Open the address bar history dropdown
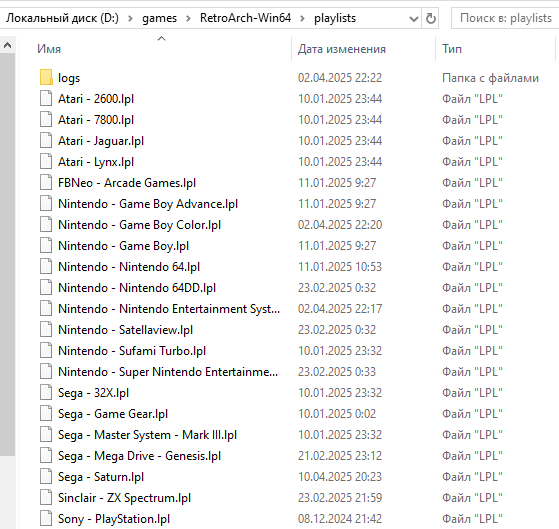 [x=414, y=19]
